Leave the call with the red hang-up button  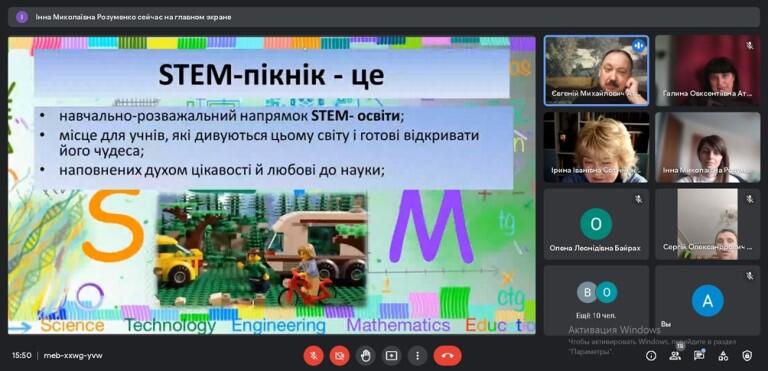pyautogui.click(x=447, y=356)
